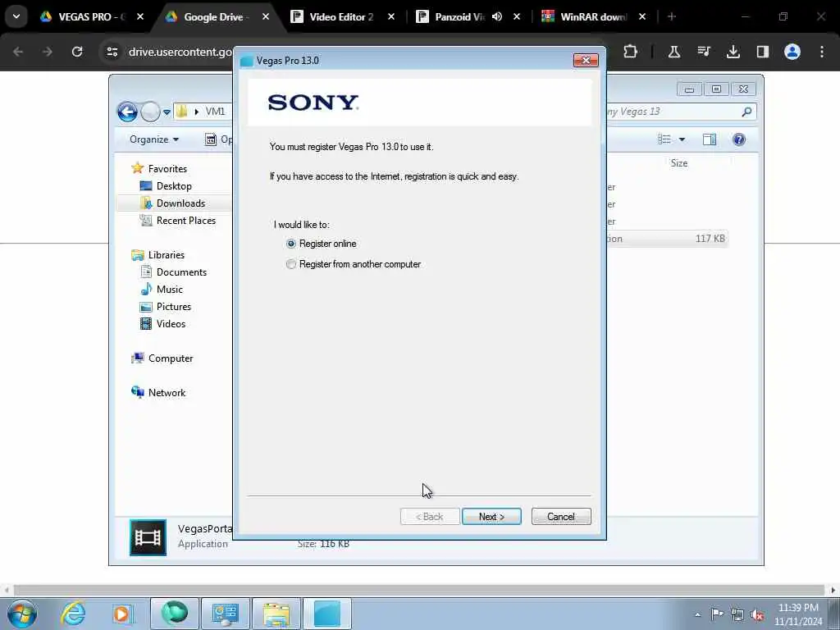
Task: Open the browser downloads icon
Action: pyautogui.click(x=733, y=52)
